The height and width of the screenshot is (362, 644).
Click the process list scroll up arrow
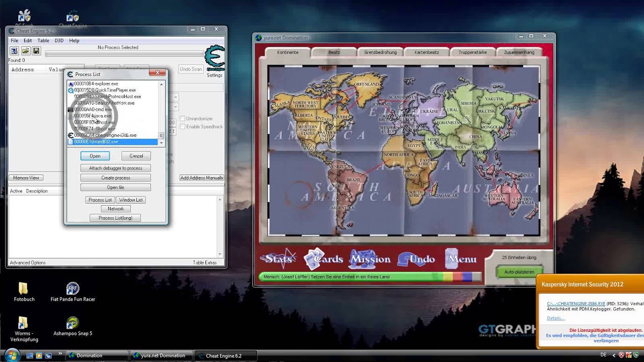pos(162,84)
